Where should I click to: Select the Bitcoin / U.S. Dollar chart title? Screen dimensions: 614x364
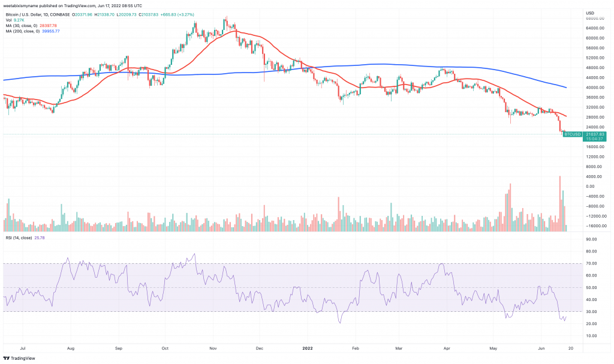[x=38, y=15]
